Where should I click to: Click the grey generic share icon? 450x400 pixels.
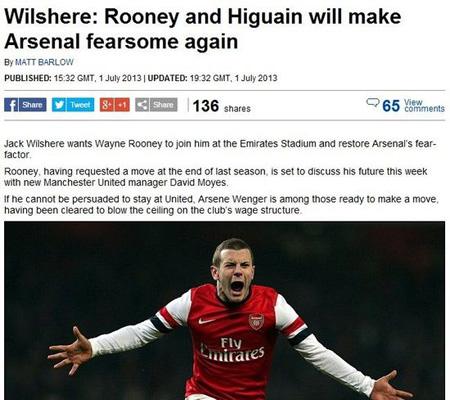(142, 105)
